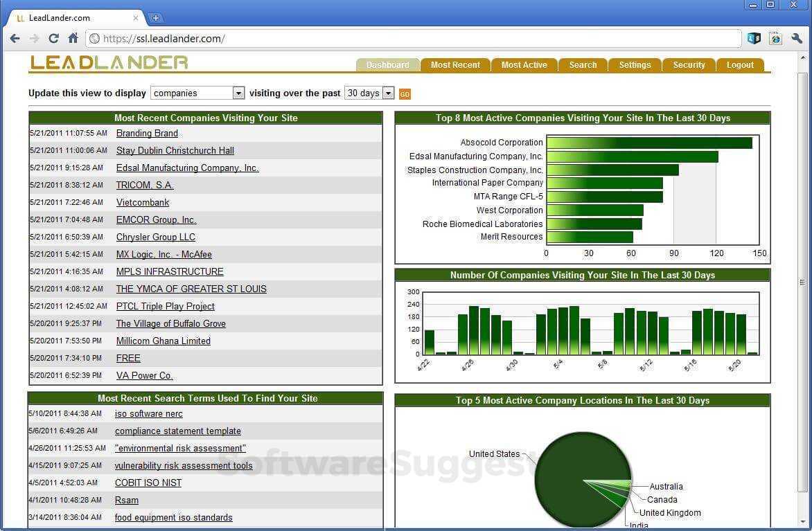Open THE YMCA OF GREATER ST LOUIS link
Screen dimensions: 812x531
pyautogui.click(x=191, y=289)
